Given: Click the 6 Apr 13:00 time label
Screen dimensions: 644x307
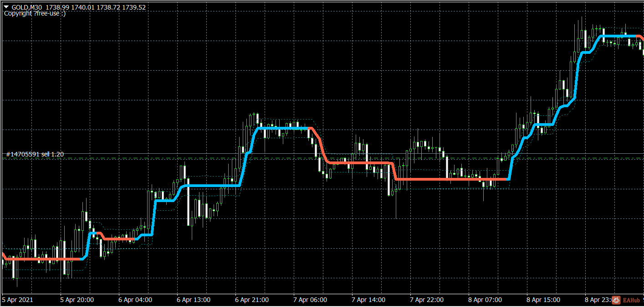Looking at the screenshot, I should click(194, 300).
